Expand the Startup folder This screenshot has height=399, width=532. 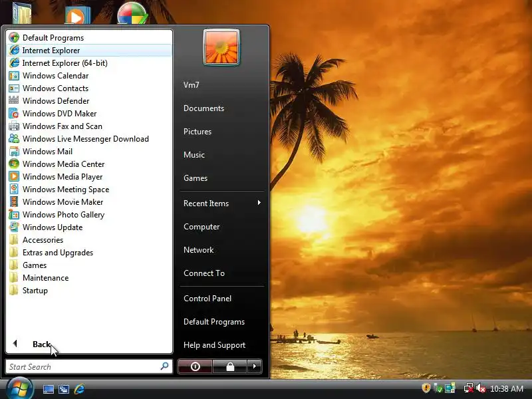(x=89, y=291)
